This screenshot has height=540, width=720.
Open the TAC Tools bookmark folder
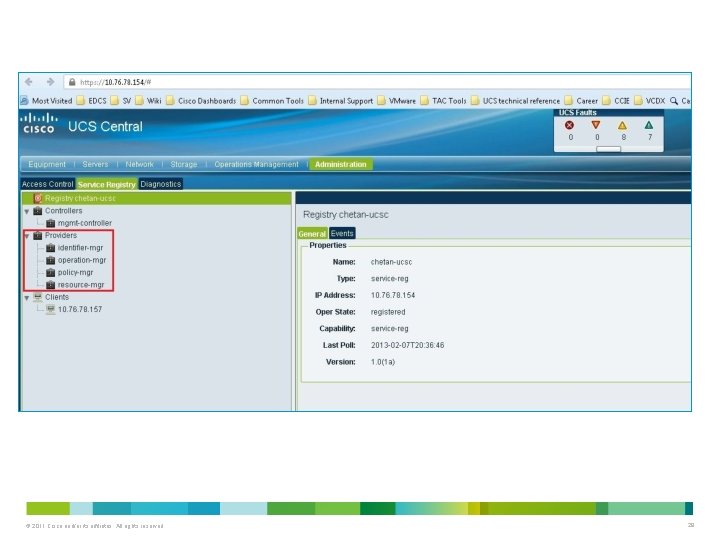(444, 101)
